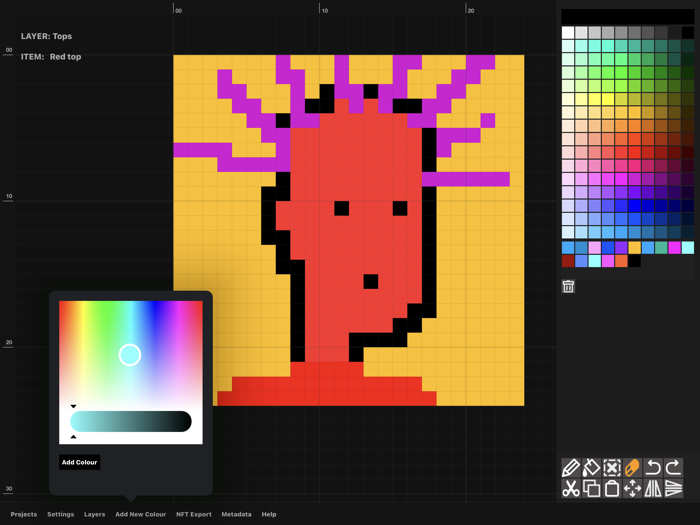
Task: Pick the golden yellow custom swatch
Action: [x=634, y=247]
